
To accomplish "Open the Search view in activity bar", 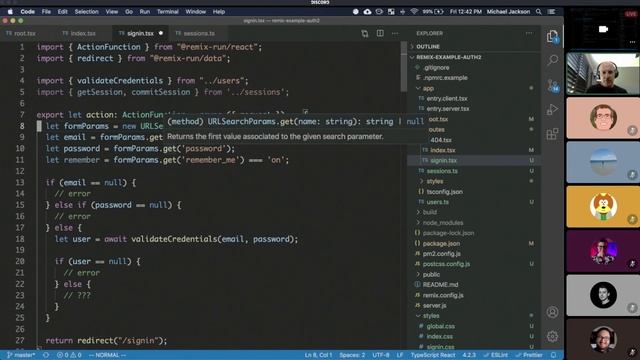I will point(552,60).
